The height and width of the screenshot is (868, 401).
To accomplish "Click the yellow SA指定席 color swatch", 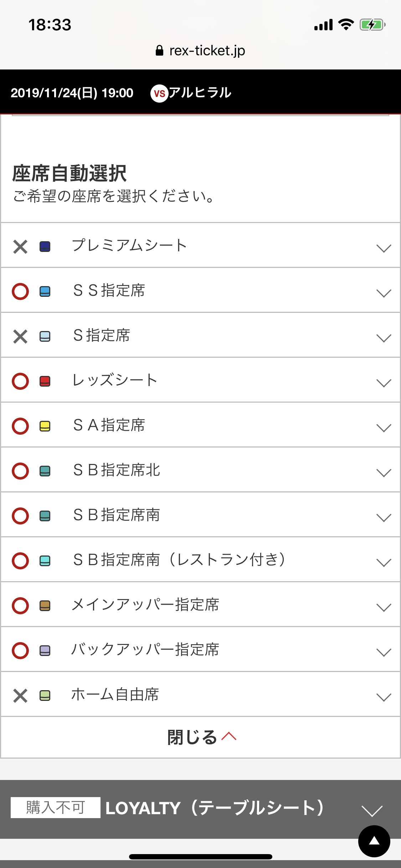I will click(45, 426).
